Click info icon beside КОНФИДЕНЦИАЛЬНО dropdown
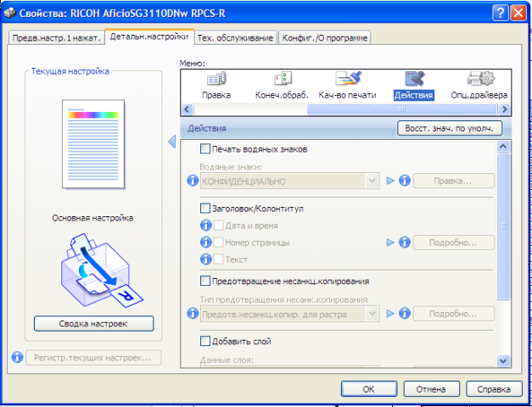 pyautogui.click(x=193, y=181)
